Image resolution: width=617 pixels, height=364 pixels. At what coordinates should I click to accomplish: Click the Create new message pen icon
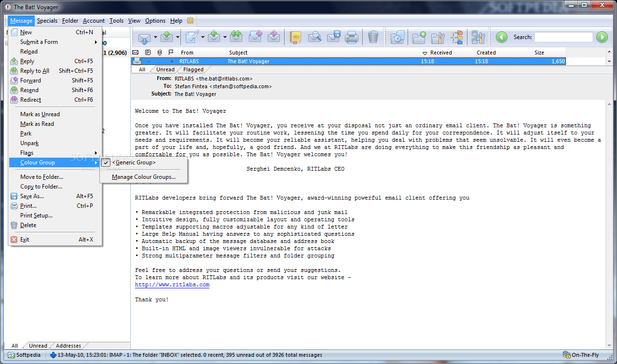click(x=192, y=37)
